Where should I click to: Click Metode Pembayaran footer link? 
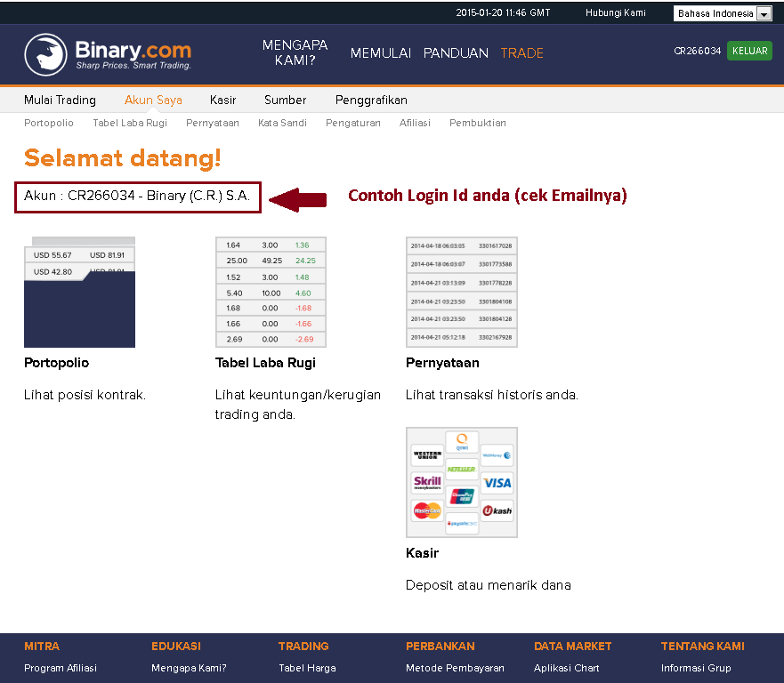pyautogui.click(x=455, y=668)
